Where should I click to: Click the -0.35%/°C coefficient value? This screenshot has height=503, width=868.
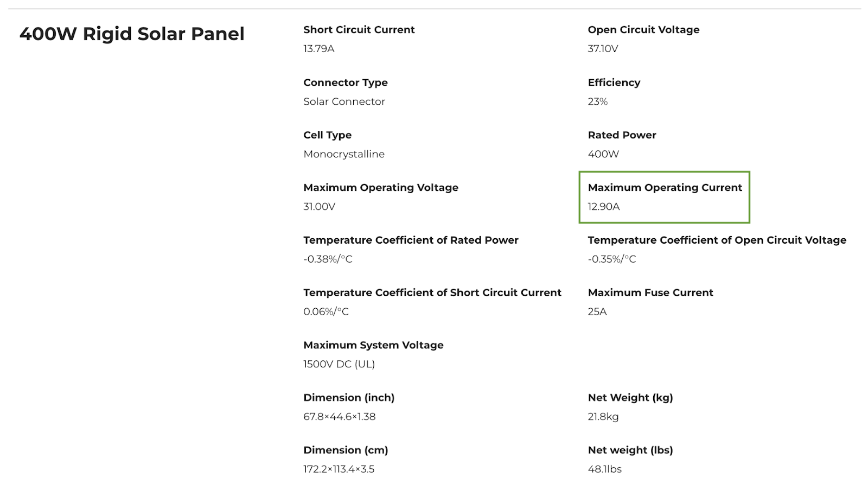click(611, 259)
